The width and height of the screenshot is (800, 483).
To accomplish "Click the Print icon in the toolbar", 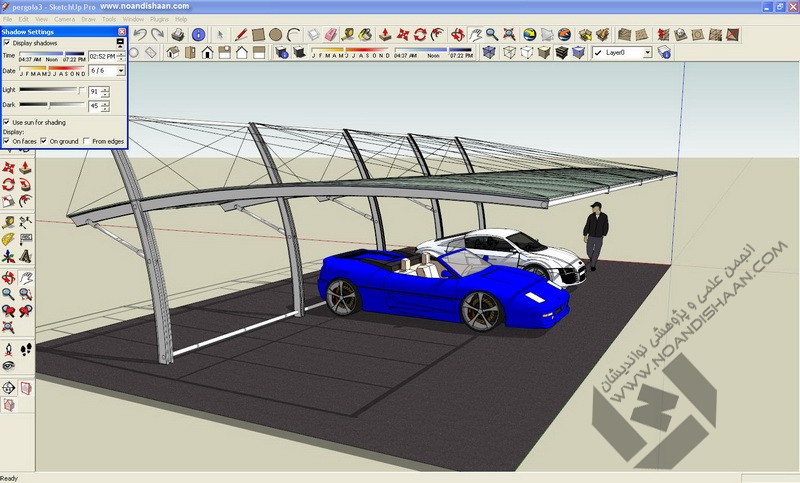I will [x=177, y=34].
